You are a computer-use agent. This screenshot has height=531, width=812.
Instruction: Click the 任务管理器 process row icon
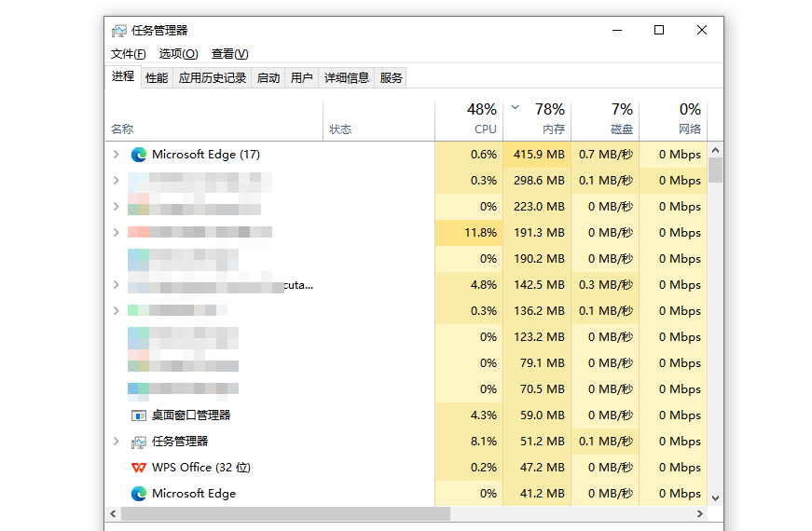click(139, 442)
